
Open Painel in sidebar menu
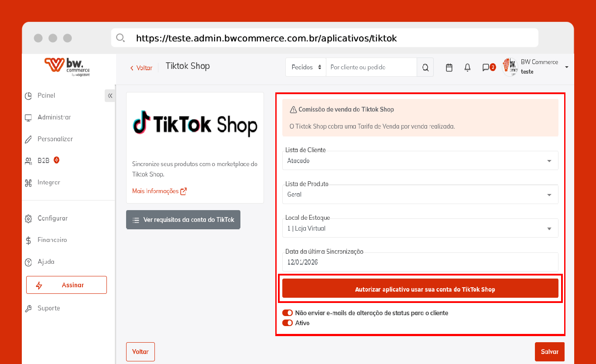point(46,95)
